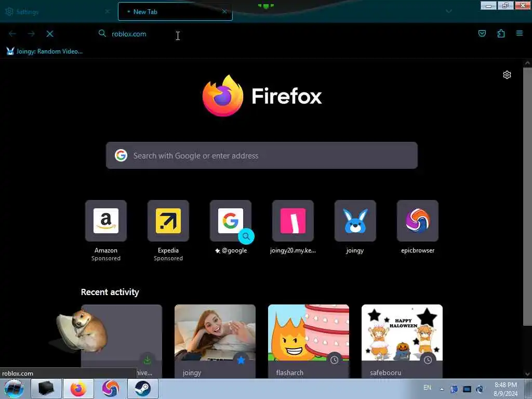Open the safebooru recent activity card

(402, 341)
